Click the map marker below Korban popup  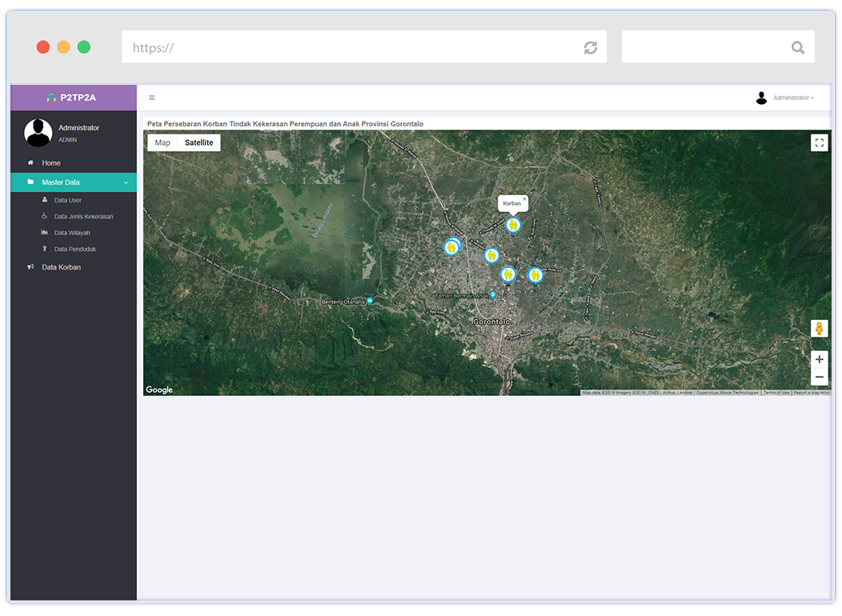click(x=513, y=226)
